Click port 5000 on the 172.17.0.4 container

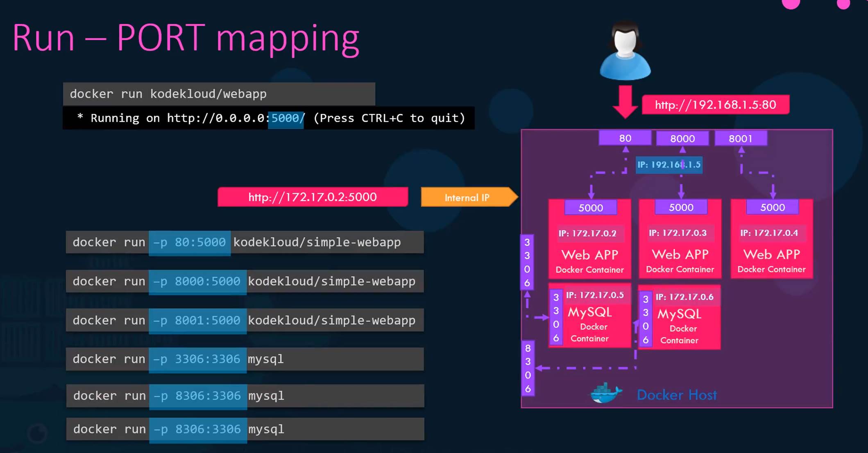(x=773, y=207)
